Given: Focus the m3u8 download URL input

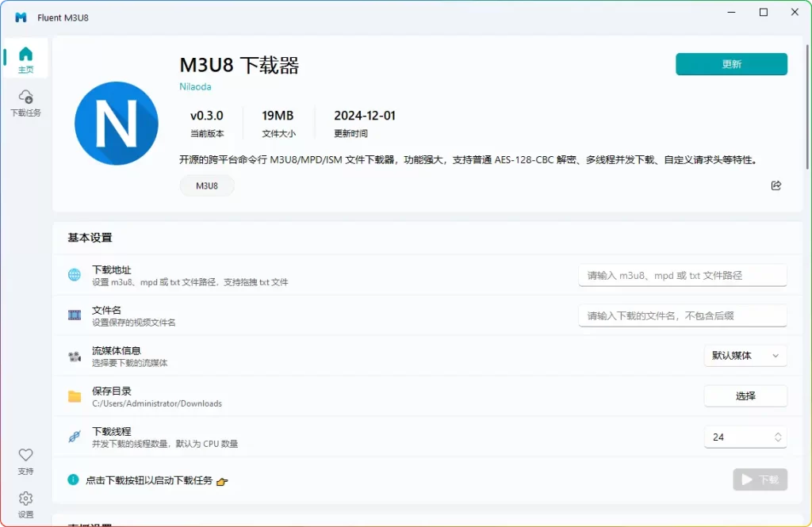Looking at the screenshot, I should point(682,275).
